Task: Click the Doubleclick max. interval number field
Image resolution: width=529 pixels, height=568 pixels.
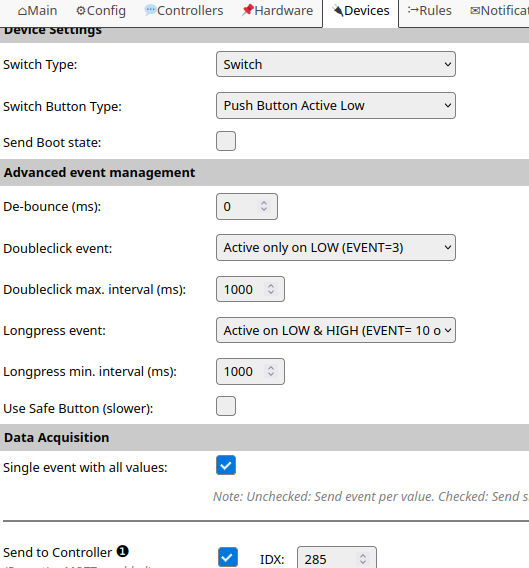Action: (x=250, y=289)
